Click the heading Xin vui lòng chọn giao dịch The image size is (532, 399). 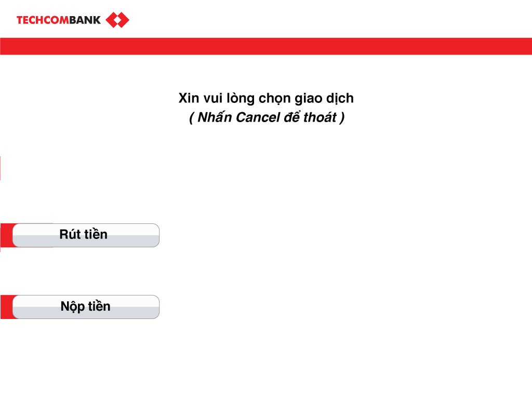266,98
